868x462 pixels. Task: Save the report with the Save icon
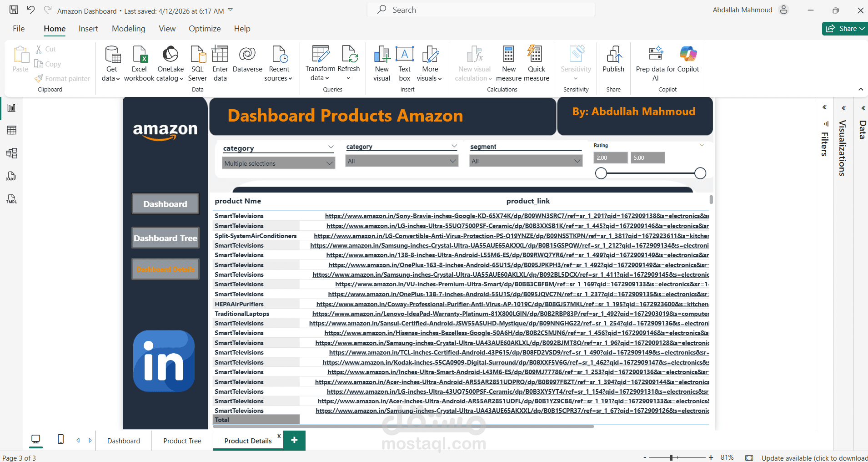point(14,10)
